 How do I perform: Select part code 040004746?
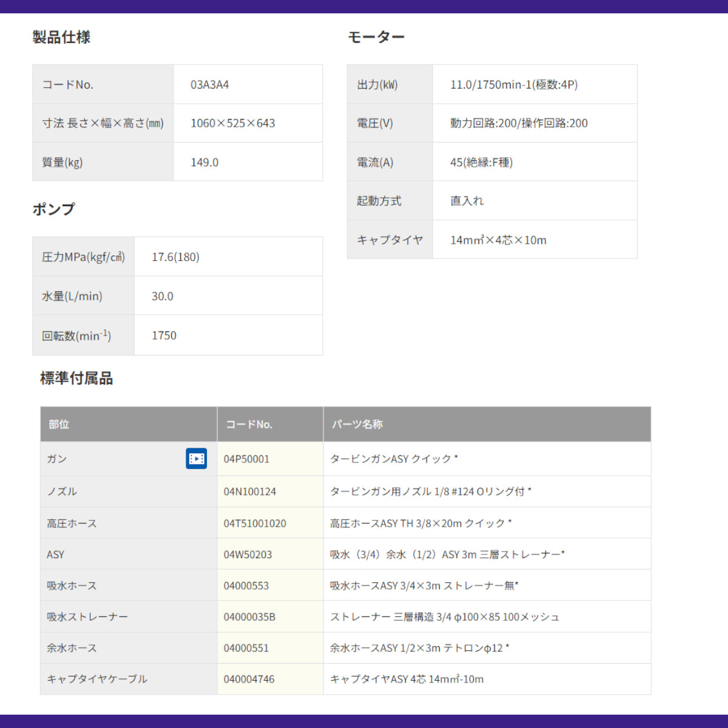(249, 679)
